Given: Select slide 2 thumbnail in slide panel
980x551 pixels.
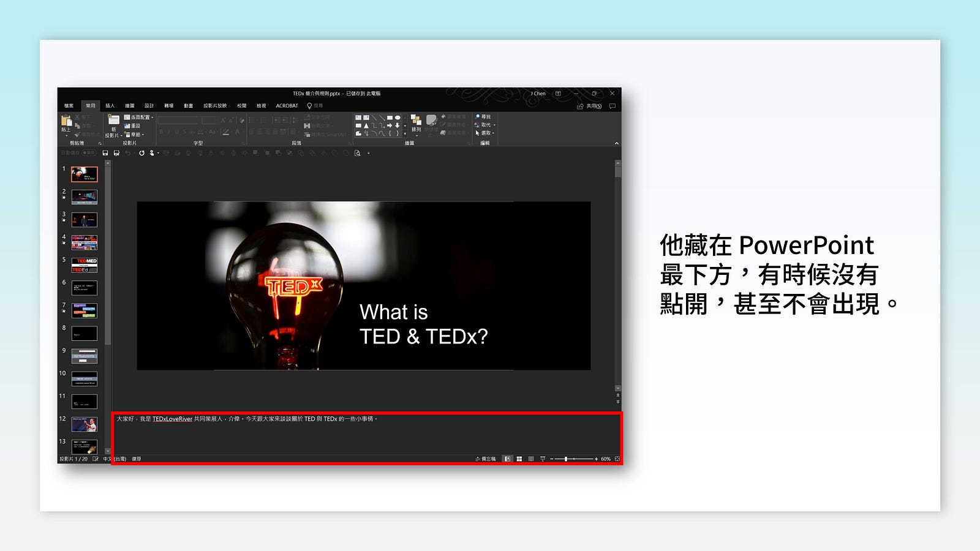Looking at the screenshot, I should point(84,197).
